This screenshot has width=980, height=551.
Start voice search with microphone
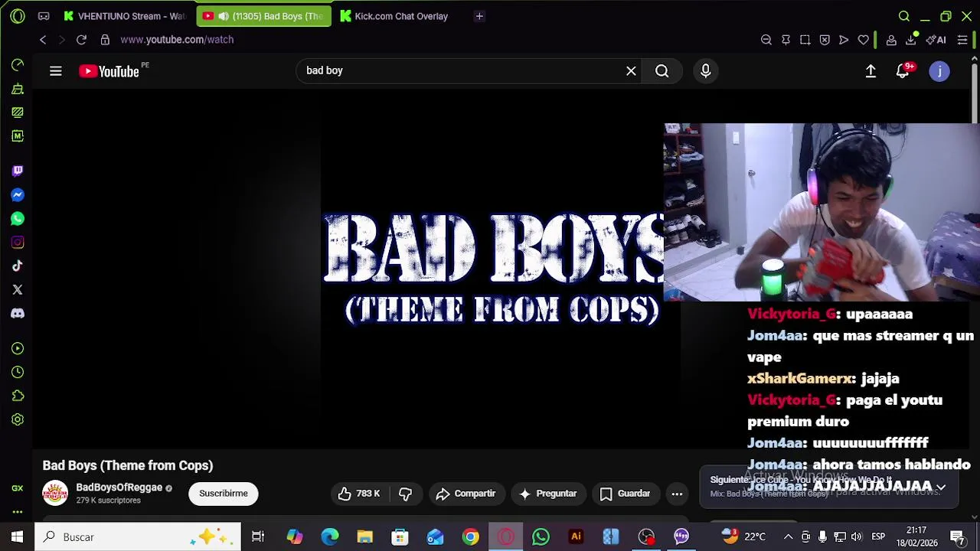(x=706, y=71)
